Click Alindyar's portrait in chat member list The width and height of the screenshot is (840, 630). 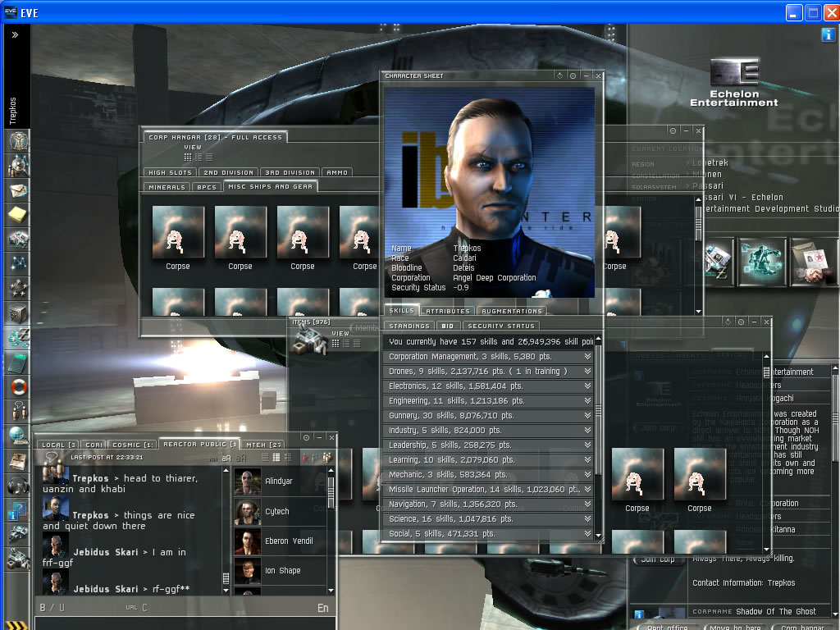tap(248, 482)
